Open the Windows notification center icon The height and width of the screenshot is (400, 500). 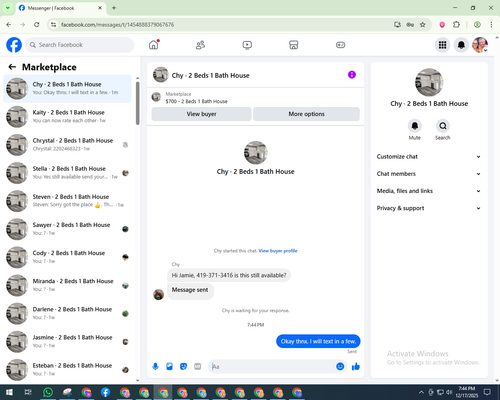click(487, 392)
